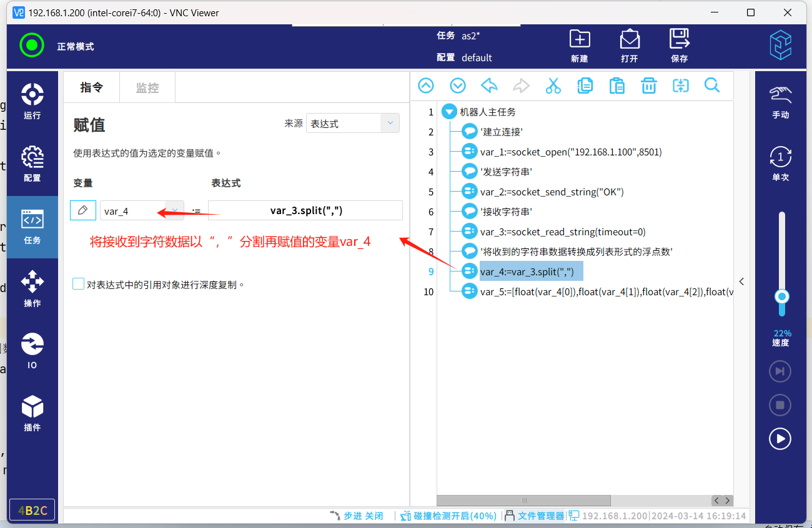Toggle single-run mode (单次)

click(x=780, y=164)
